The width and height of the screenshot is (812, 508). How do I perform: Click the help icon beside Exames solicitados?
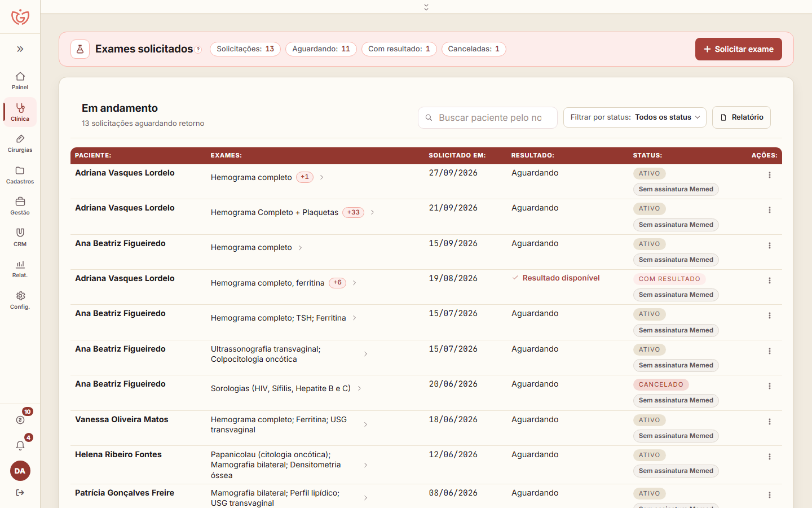[198, 50]
